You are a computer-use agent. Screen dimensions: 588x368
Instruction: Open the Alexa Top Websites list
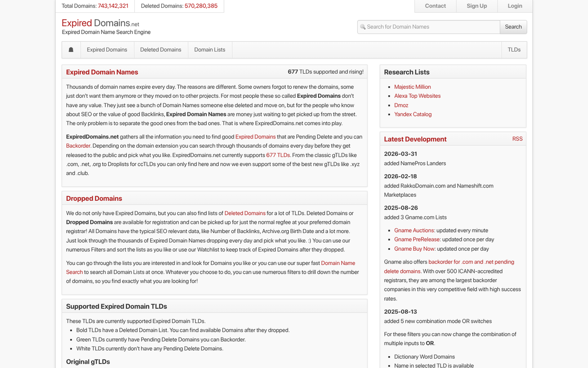pos(417,96)
